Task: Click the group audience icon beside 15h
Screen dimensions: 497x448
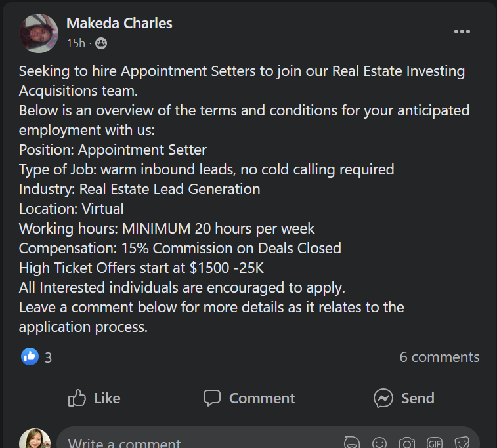Action: (101, 43)
